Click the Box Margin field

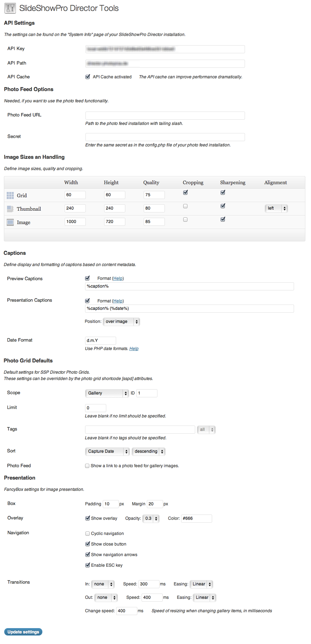point(155,504)
